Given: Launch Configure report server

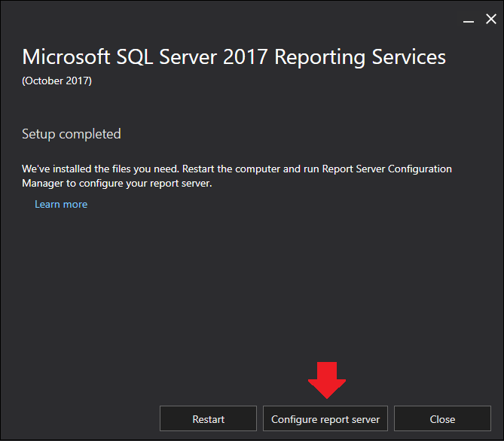Looking at the screenshot, I should point(325,418).
